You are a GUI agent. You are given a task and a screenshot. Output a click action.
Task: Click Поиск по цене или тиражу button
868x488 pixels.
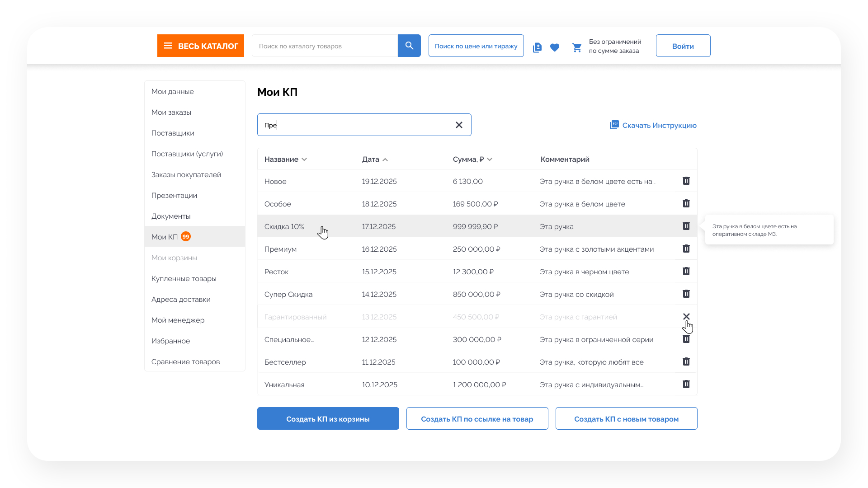pos(476,46)
